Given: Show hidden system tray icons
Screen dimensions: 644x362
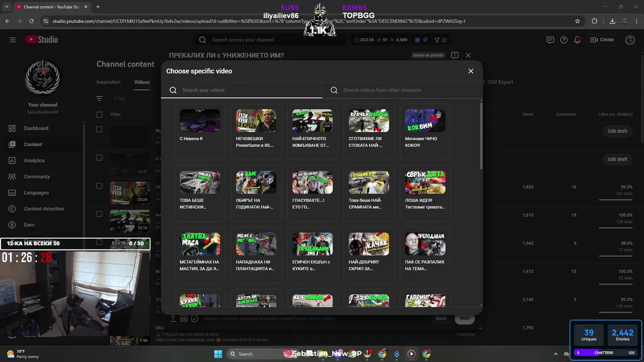Looking at the screenshot, I should tap(555, 354).
